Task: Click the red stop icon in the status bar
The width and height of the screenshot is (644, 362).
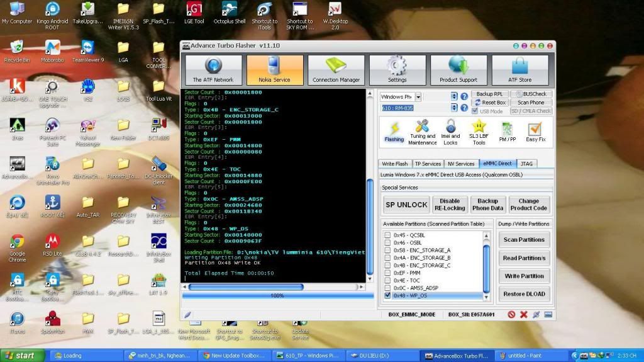Action: 511,314
